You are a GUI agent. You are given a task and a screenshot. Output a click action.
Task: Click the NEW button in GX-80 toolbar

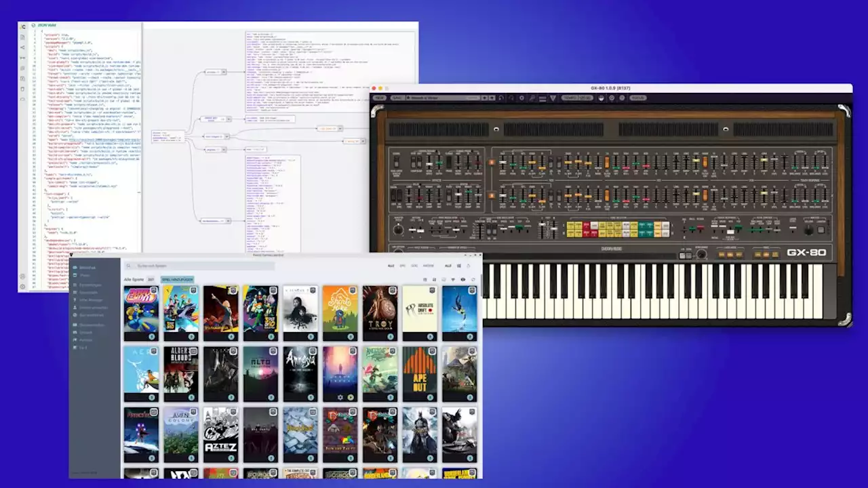tap(379, 98)
